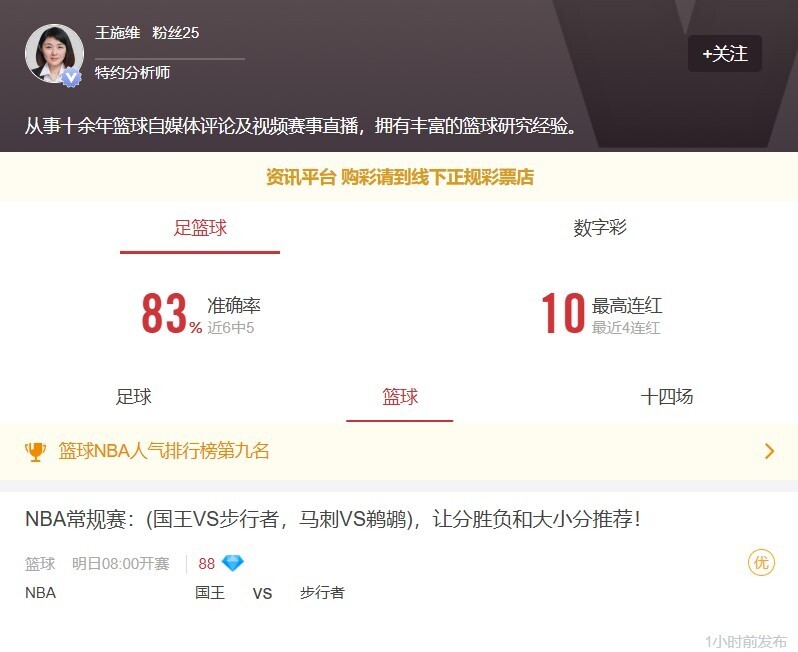Click the analyst name 王施维
This screenshot has width=798, height=652.
tap(118, 33)
